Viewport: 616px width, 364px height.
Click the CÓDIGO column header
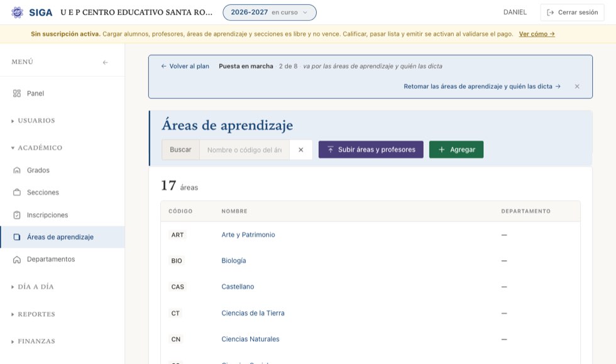coord(180,211)
